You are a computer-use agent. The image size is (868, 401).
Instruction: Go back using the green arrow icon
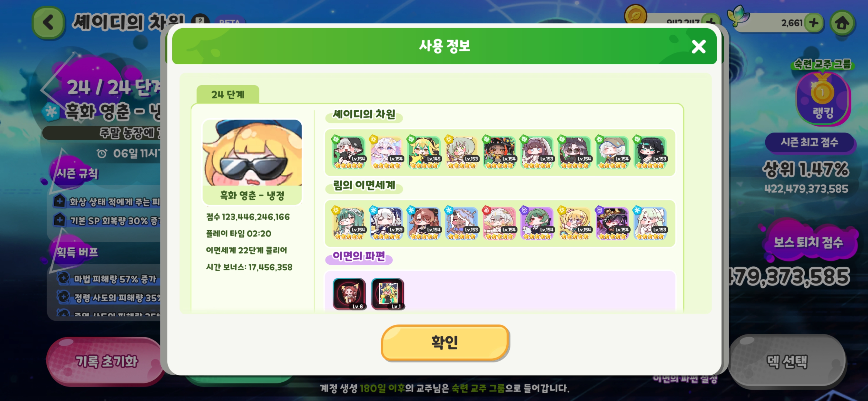tap(48, 23)
